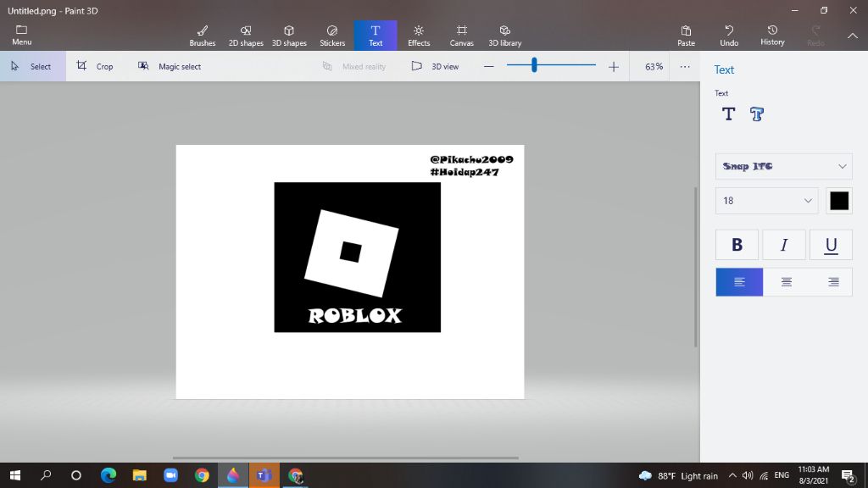Viewport: 868px width, 488px height.
Task: Click the ROBLOX lettering on canvas
Action: [355, 315]
